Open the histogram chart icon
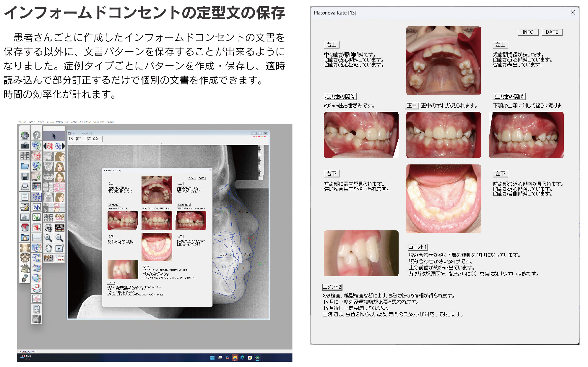 [x=25, y=217]
